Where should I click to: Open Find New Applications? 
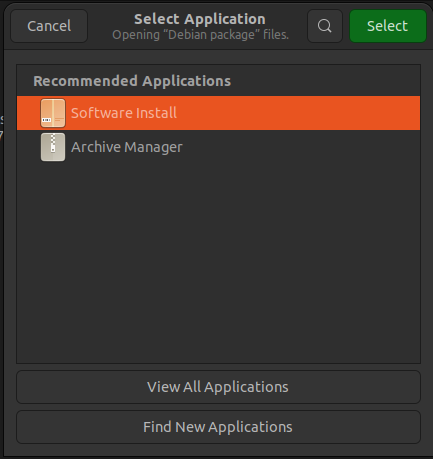click(218, 427)
